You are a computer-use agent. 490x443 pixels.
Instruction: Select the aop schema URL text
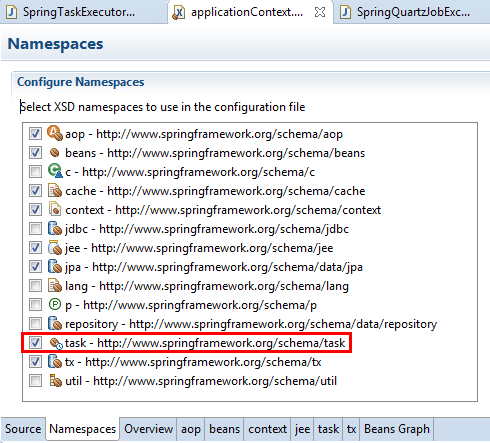(x=219, y=134)
